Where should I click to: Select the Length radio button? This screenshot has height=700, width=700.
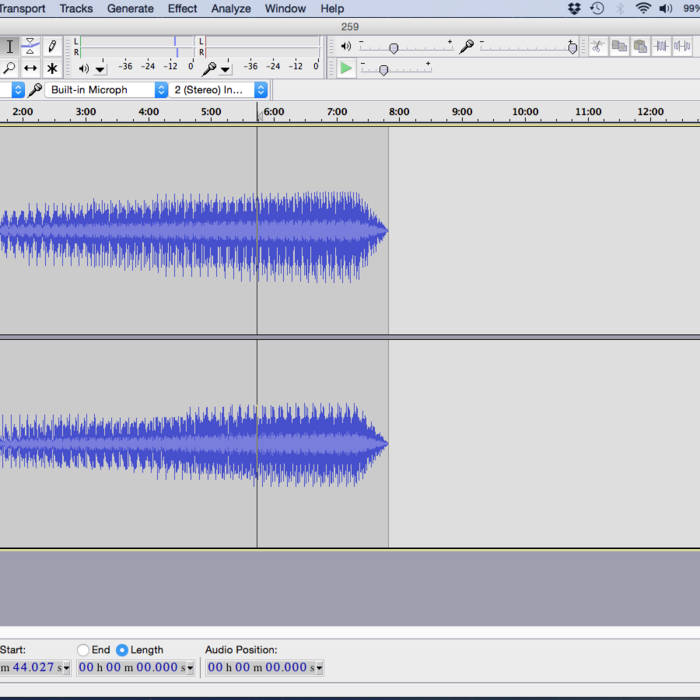(122, 650)
